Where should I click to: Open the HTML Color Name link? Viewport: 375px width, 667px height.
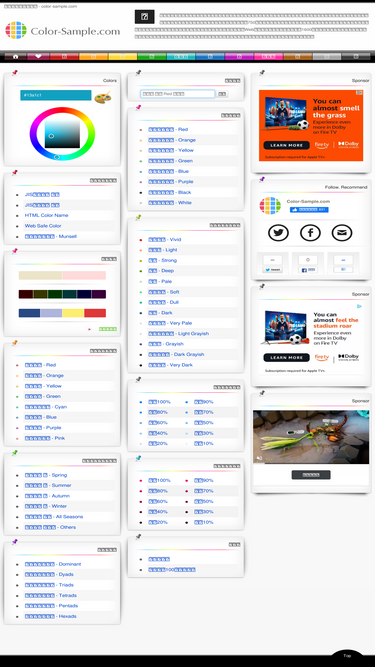pos(46,215)
